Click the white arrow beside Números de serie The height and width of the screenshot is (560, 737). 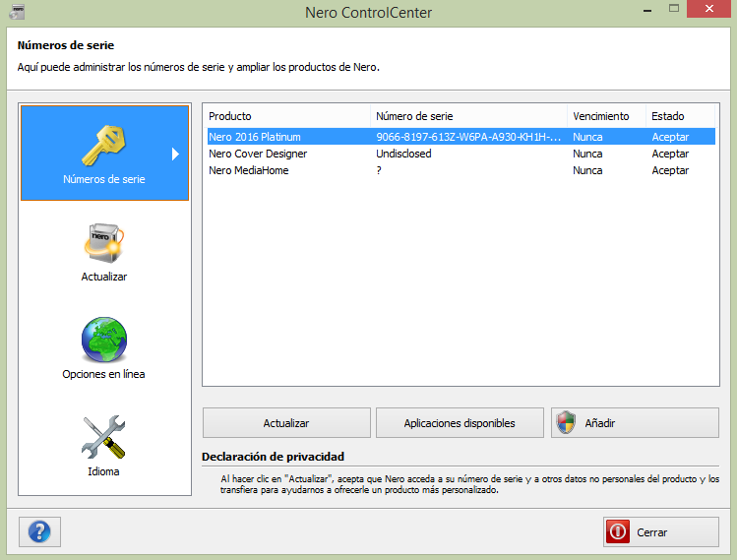point(175,154)
